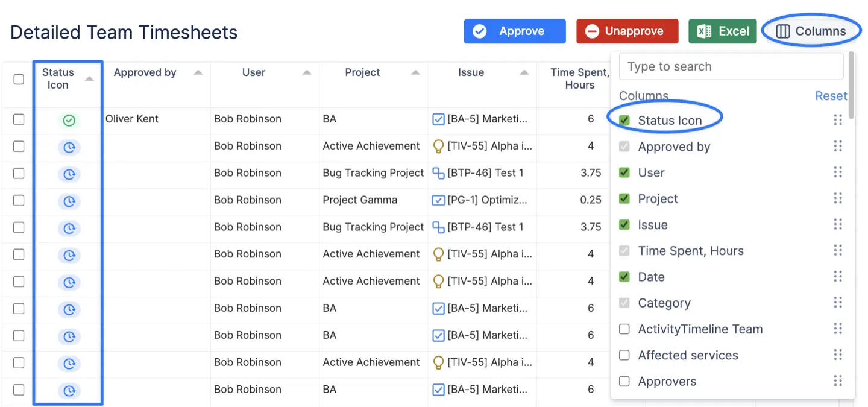Sort using the Approved by column arrow
Viewport: 868px width, 407px height.
198,72
